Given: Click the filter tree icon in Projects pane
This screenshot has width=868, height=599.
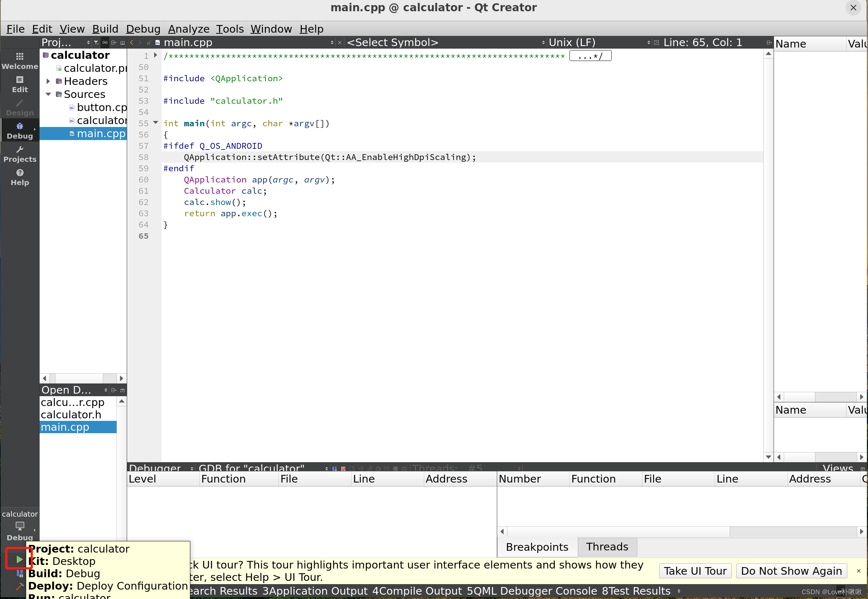Looking at the screenshot, I should click(x=97, y=42).
